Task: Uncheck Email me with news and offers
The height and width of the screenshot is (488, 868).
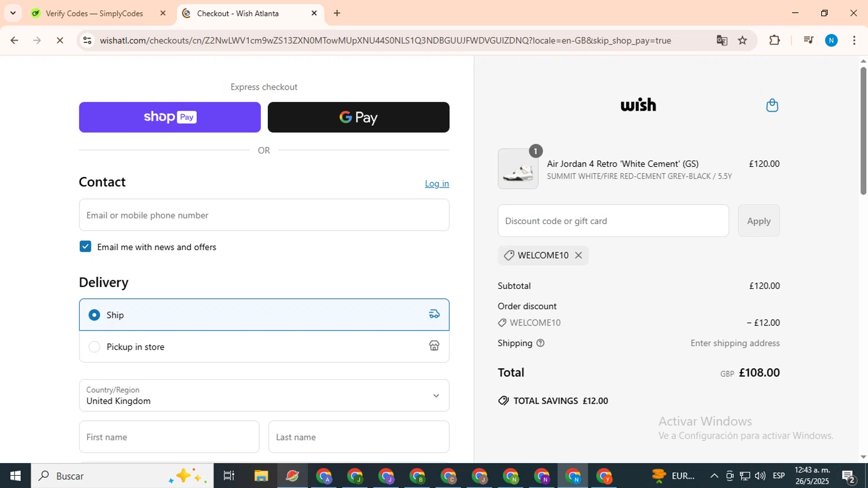Action: pos(85,247)
